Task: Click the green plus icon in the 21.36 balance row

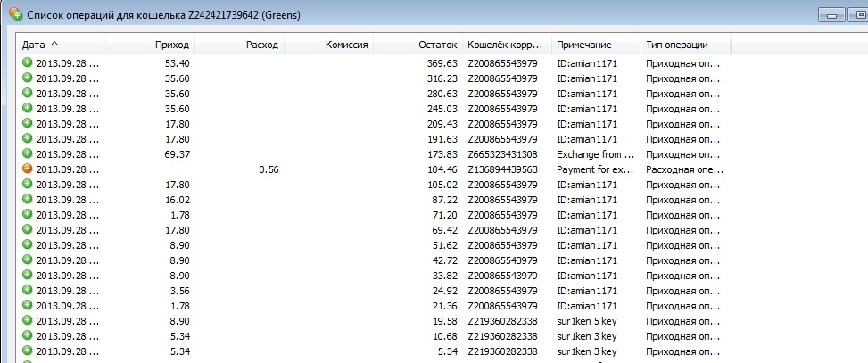Action: [x=27, y=305]
